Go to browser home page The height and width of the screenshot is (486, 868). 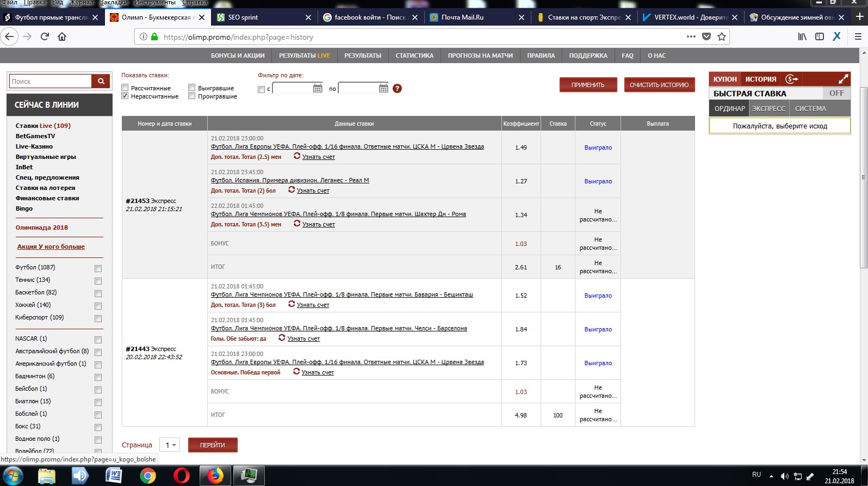(62, 36)
